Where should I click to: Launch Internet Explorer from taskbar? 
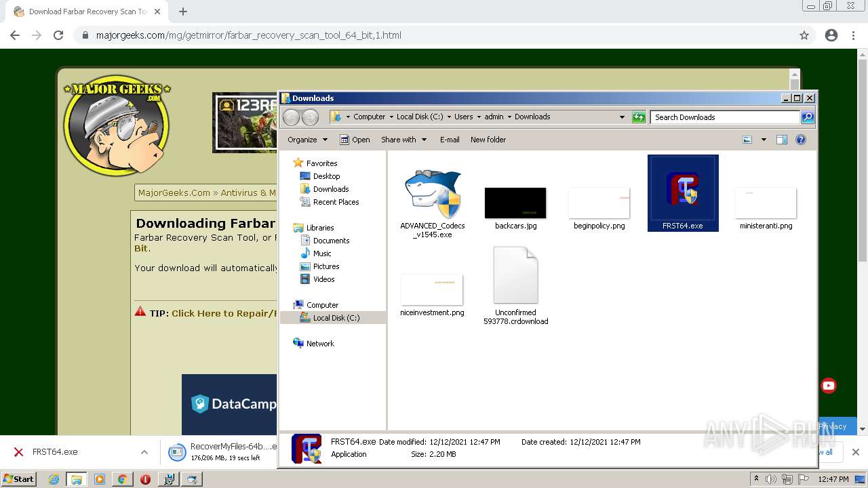[54, 479]
